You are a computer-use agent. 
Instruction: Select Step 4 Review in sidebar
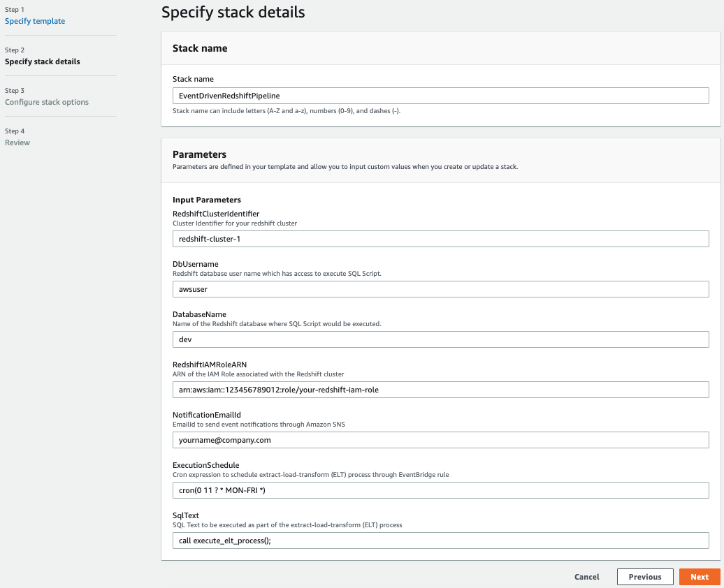pyautogui.click(x=17, y=142)
